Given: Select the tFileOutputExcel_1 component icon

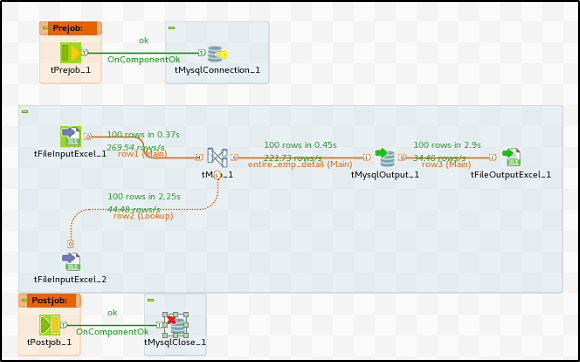Looking at the screenshot, I should coord(512,158).
